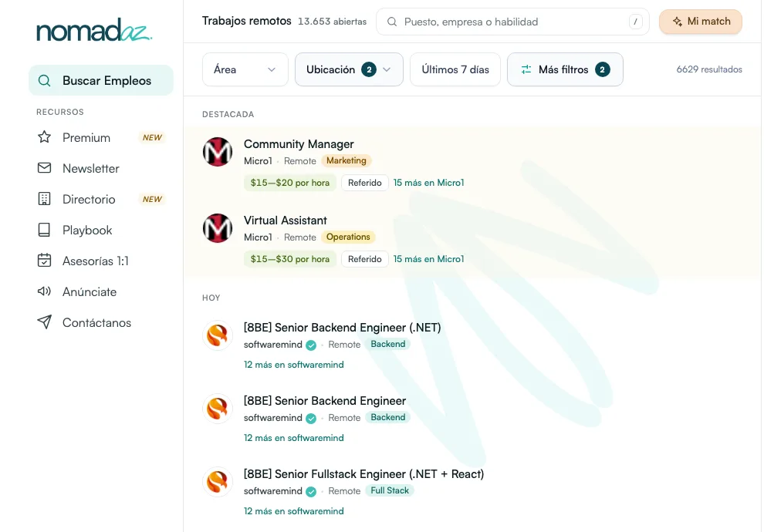Image resolution: width=764 pixels, height=532 pixels.
Task: Click the $15—$20 por hora salary tag
Action: 290,183
